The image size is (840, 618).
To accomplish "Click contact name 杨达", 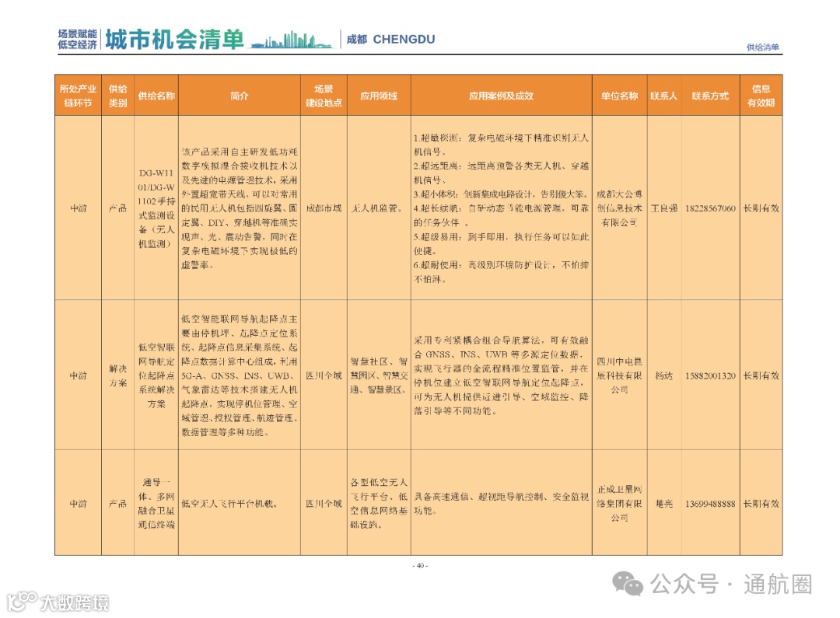I will (x=664, y=375).
